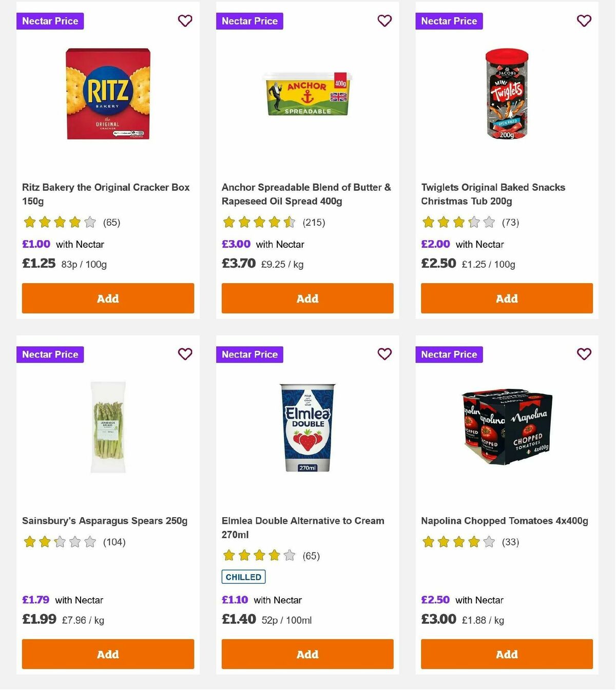This screenshot has height=690, width=616.
Task: Favourite the Twiglets Christmas Tub
Action: 584,21
